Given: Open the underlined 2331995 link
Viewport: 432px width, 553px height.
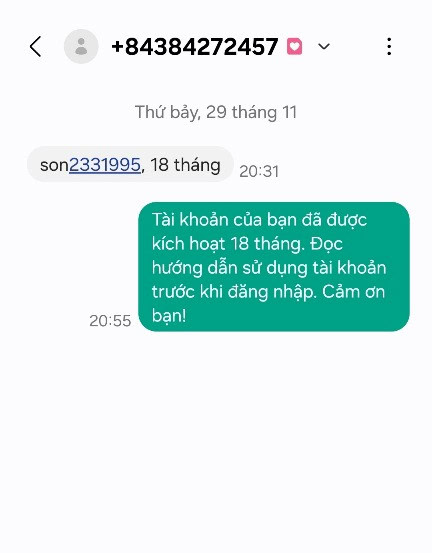Looking at the screenshot, I should (x=105, y=165).
